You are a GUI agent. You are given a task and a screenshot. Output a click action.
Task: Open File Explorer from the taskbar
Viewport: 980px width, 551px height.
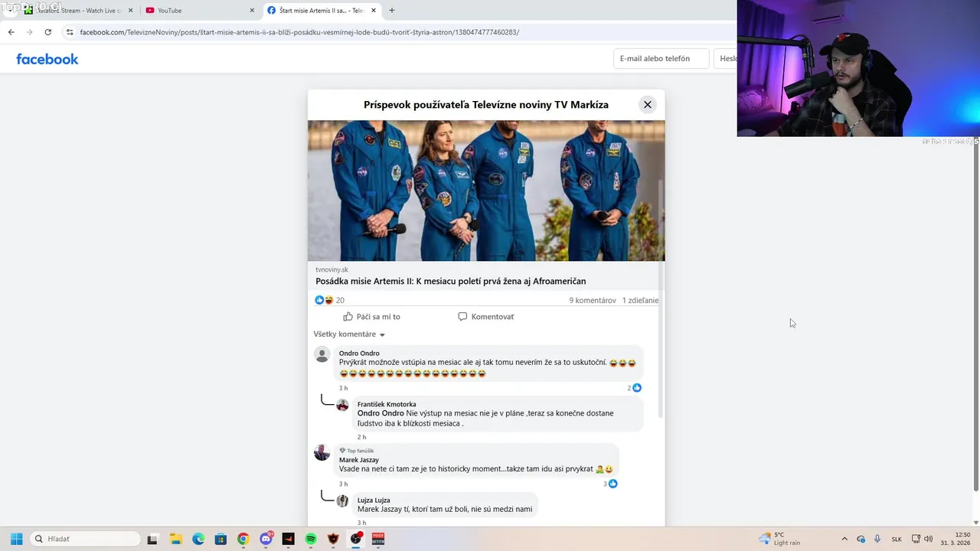(175, 539)
